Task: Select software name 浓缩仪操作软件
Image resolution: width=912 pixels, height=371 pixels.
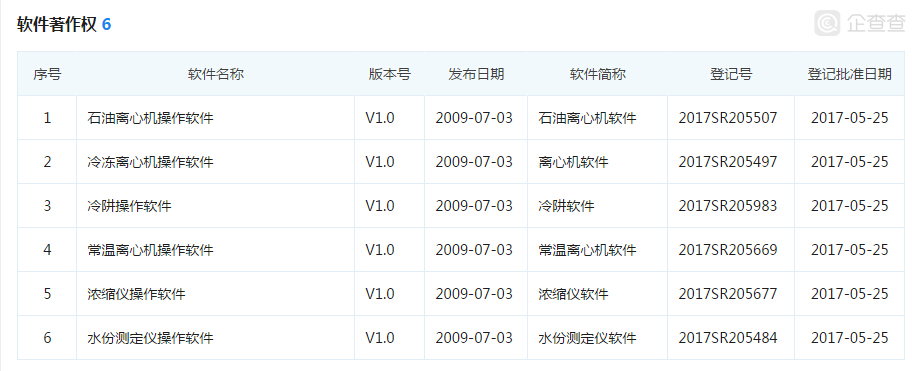Action: [x=136, y=294]
